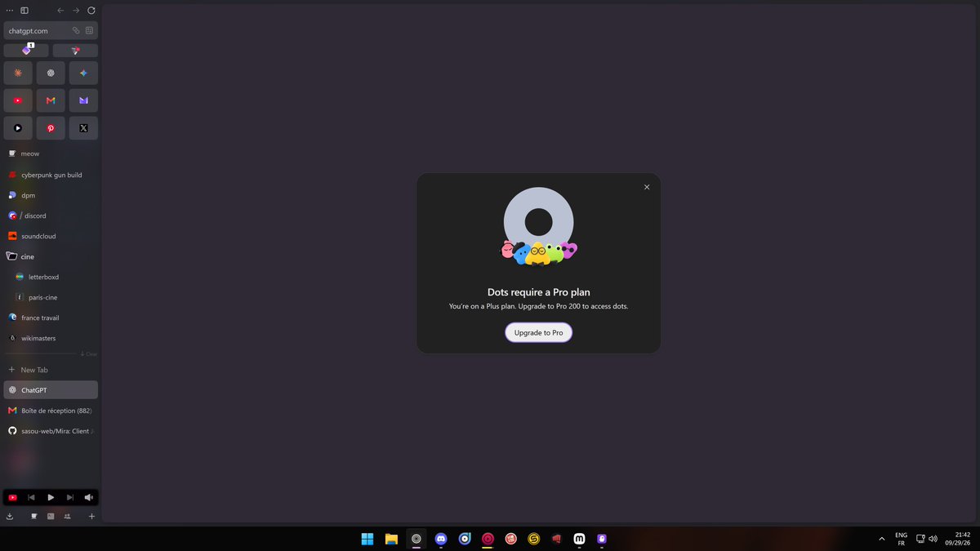Open the pinned Claude essential tile
This screenshot has height=551, width=980.
coord(18,73)
